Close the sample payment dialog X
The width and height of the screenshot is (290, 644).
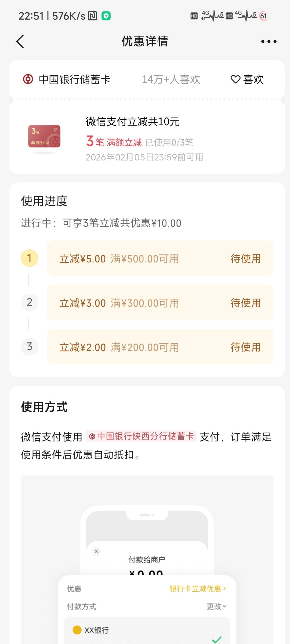tap(96, 551)
